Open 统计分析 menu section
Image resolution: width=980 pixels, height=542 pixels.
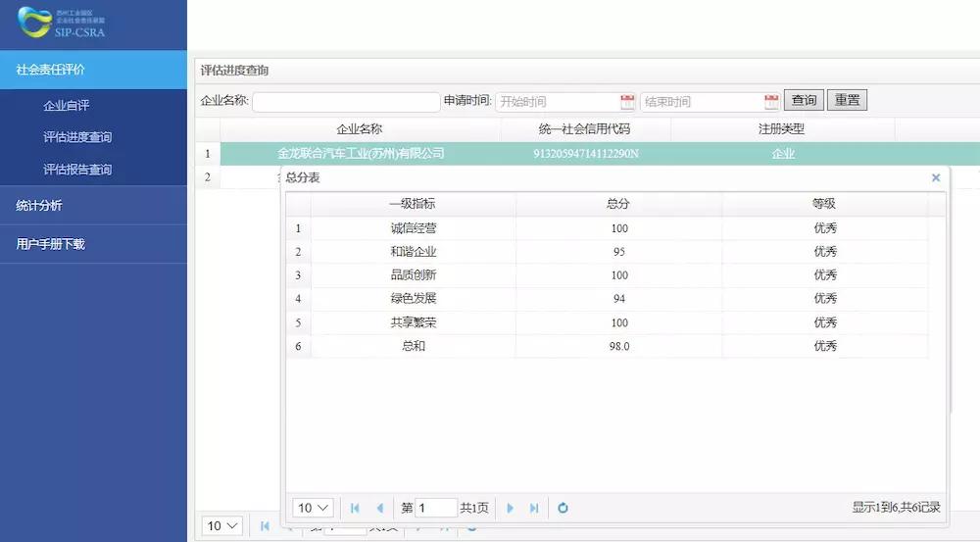pos(93,205)
